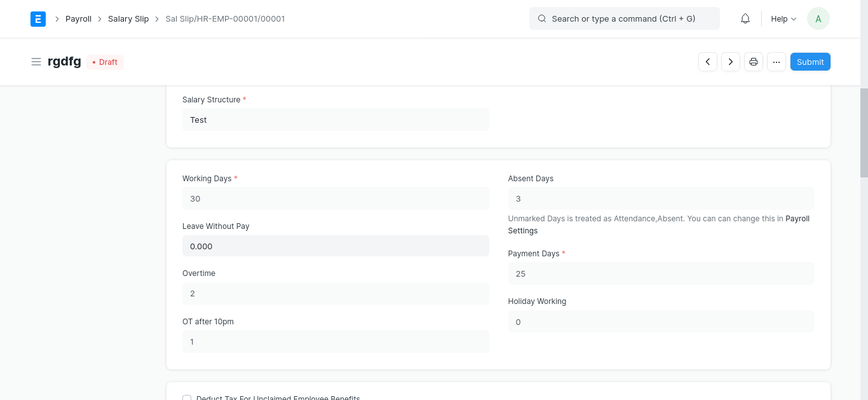Screen dimensions: 868x400
Task: Edit the Leave Without Pay field
Action: (x=336, y=246)
